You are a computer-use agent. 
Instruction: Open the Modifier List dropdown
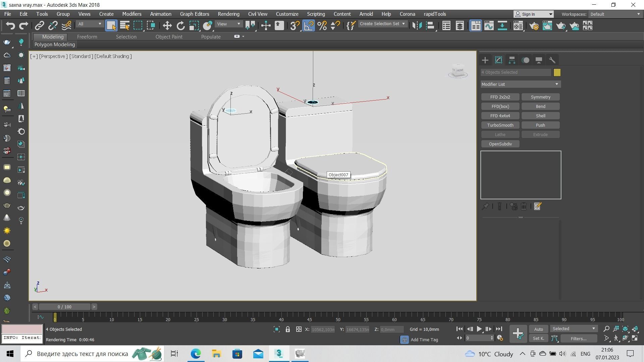coord(520,84)
